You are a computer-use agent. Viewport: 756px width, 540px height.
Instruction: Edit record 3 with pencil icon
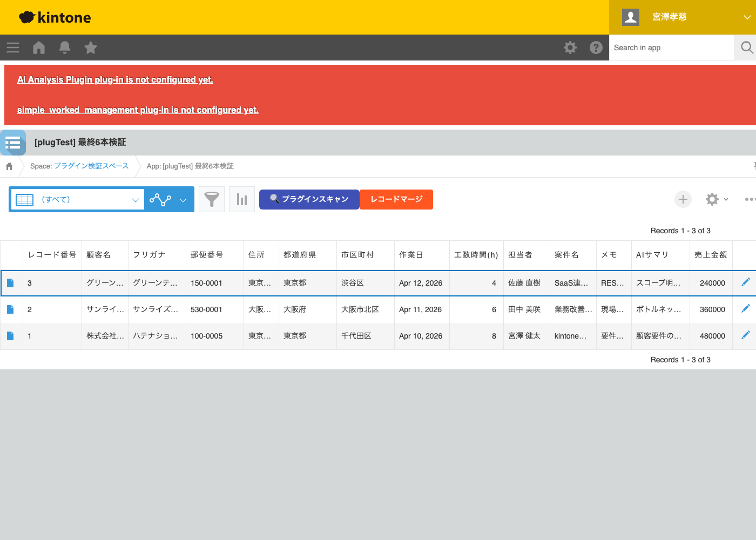(746, 282)
